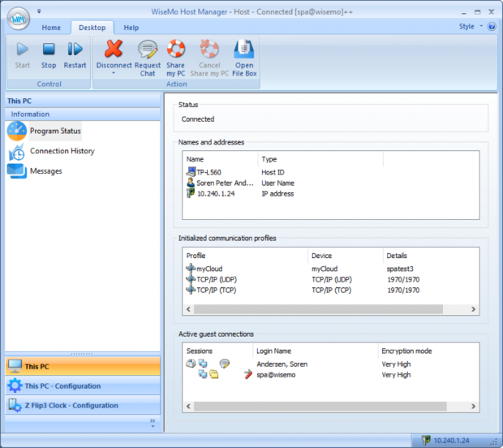This screenshot has height=448, width=503.
Task: Click the Details column header
Action: pos(431,256)
